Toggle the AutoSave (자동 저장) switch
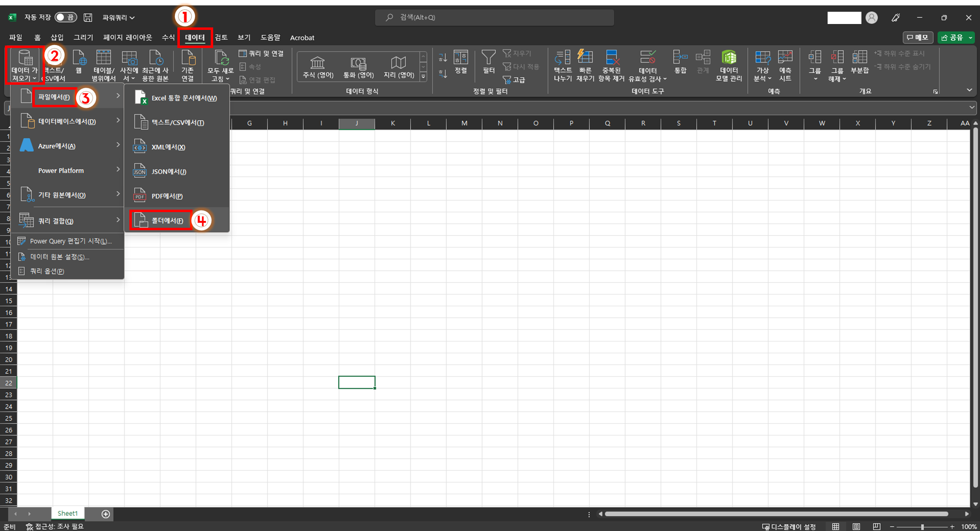The image size is (980, 531). coord(65,18)
